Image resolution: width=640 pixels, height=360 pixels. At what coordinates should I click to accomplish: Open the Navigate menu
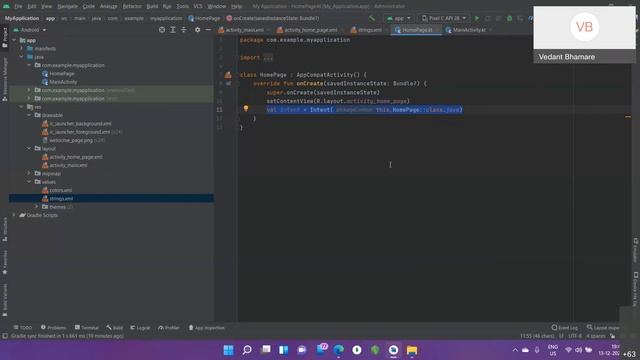(x=67, y=7)
